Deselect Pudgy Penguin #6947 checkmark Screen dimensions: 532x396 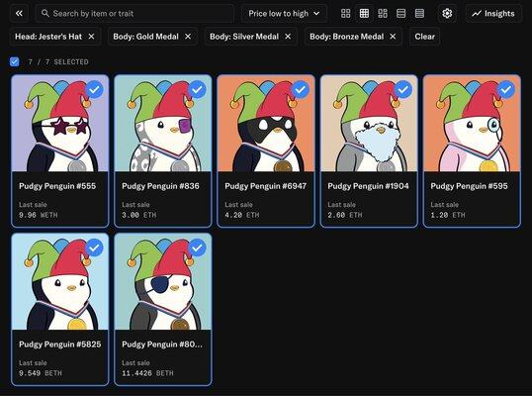pos(301,90)
